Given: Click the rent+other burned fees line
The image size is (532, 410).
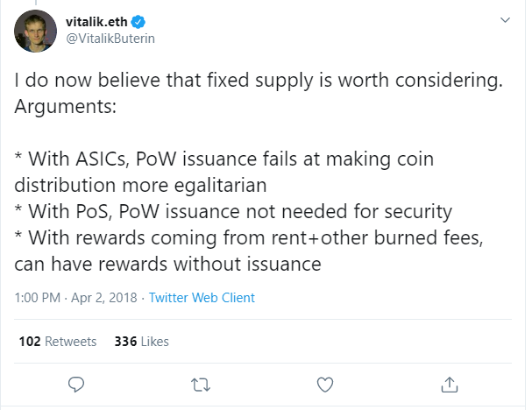Looking at the screenshot, I should click(249, 237).
